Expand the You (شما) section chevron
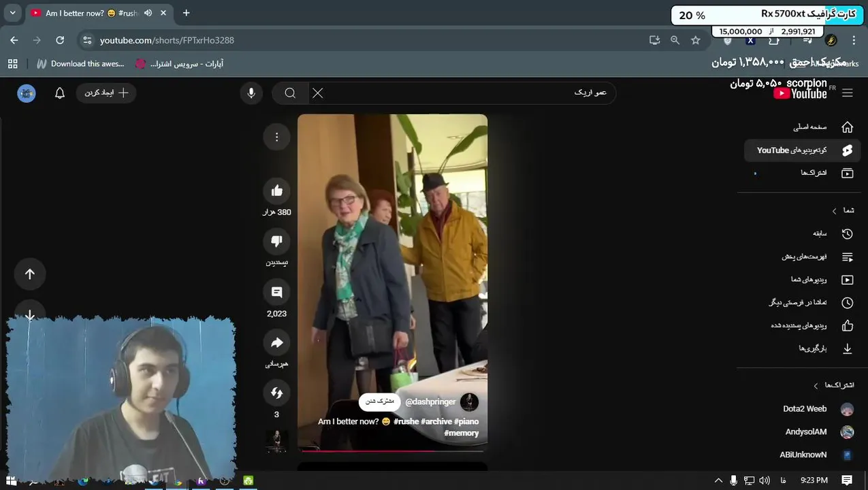This screenshot has width=868, height=490. (835, 210)
